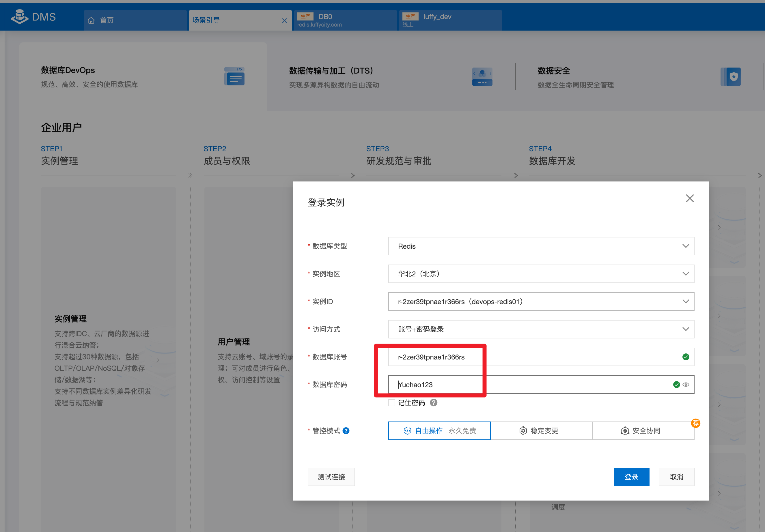Close the 登录实例 dialog
The height and width of the screenshot is (532, 765).
click(690, 198)
